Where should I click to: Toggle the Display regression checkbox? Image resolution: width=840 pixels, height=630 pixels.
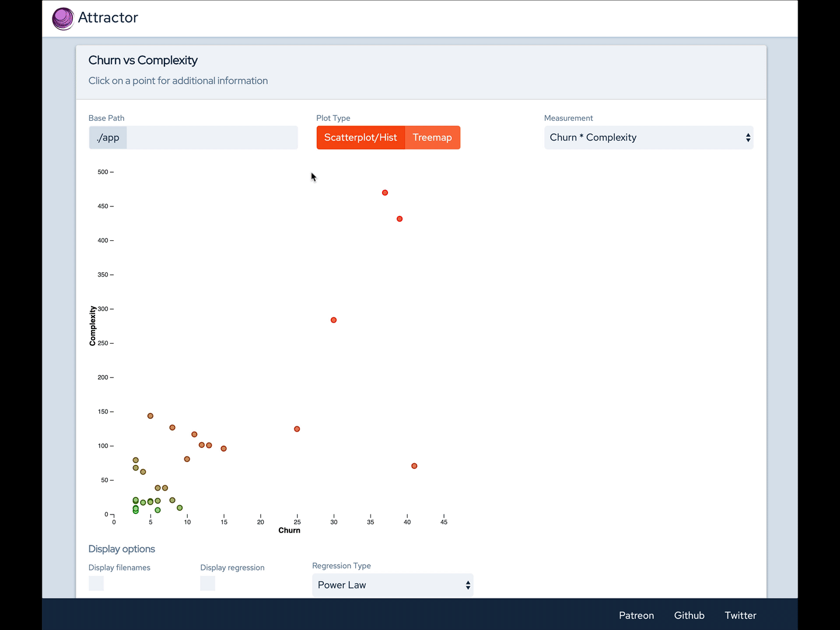tap(208, 583)
